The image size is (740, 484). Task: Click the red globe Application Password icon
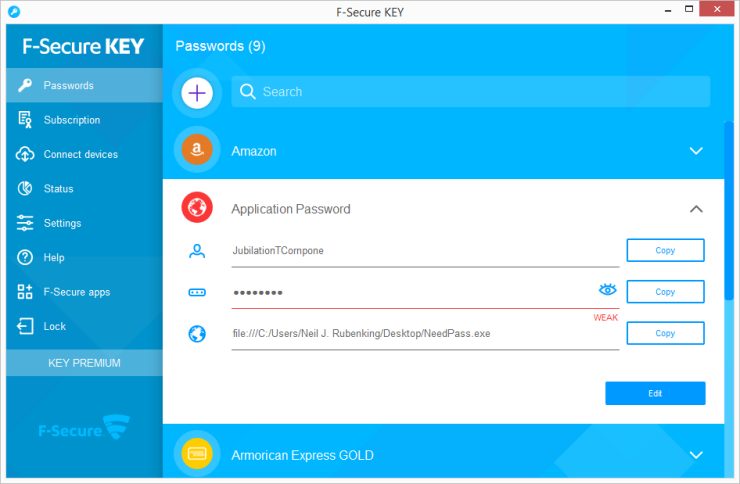pos(197,208)
